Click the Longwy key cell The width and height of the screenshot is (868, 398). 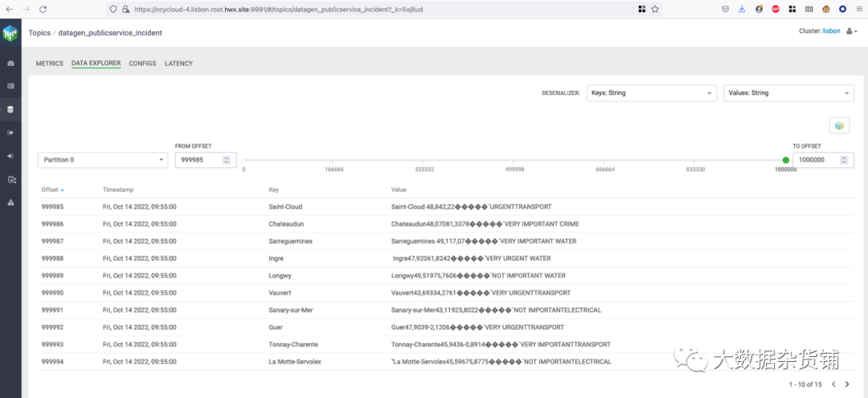click(x=280, y=275)
